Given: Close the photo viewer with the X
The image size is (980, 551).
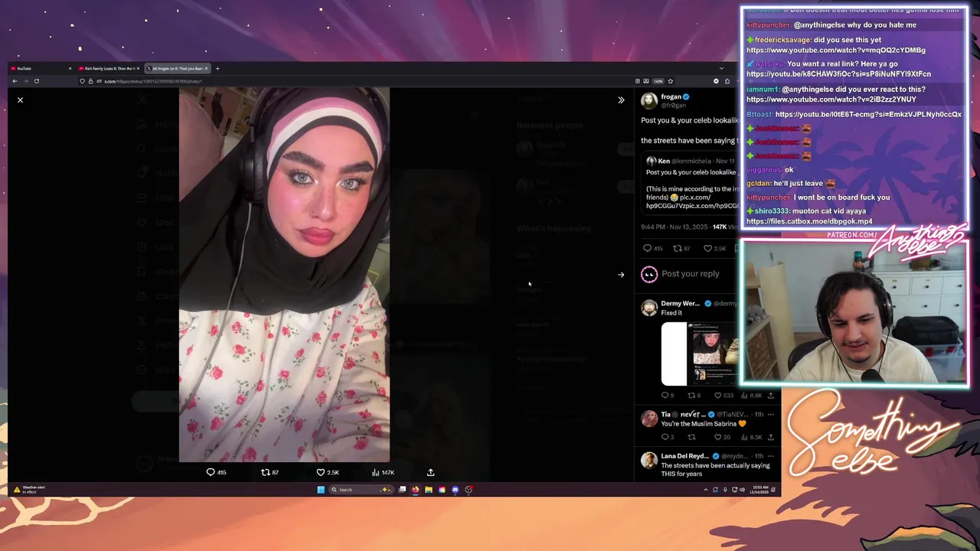Looking at the screenshot, I should [20, 100].
